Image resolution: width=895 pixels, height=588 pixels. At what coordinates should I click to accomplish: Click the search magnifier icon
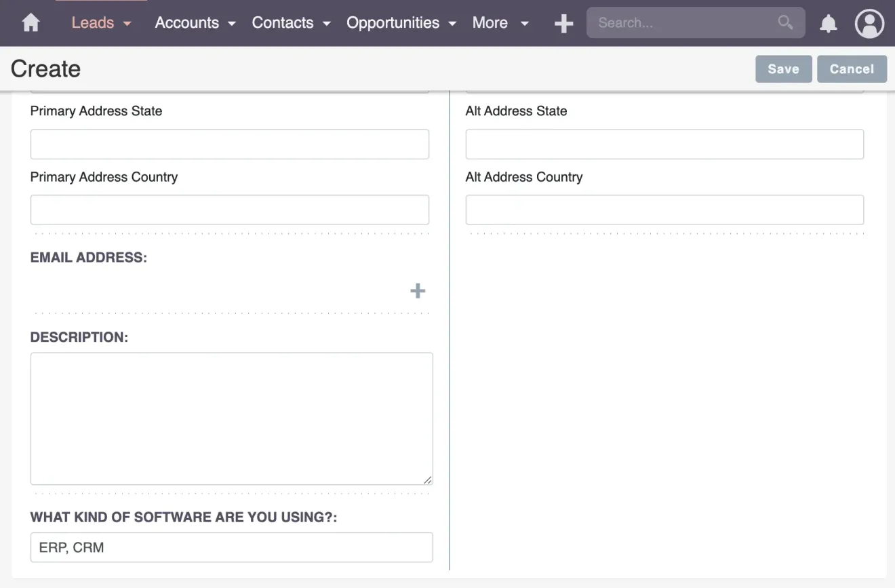[x=784, y=22]
